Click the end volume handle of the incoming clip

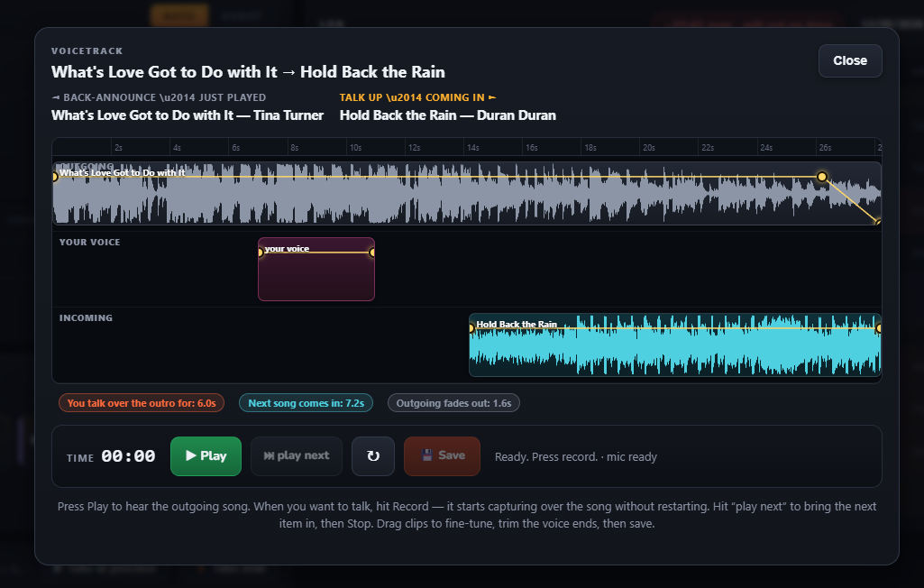point(879,328)
